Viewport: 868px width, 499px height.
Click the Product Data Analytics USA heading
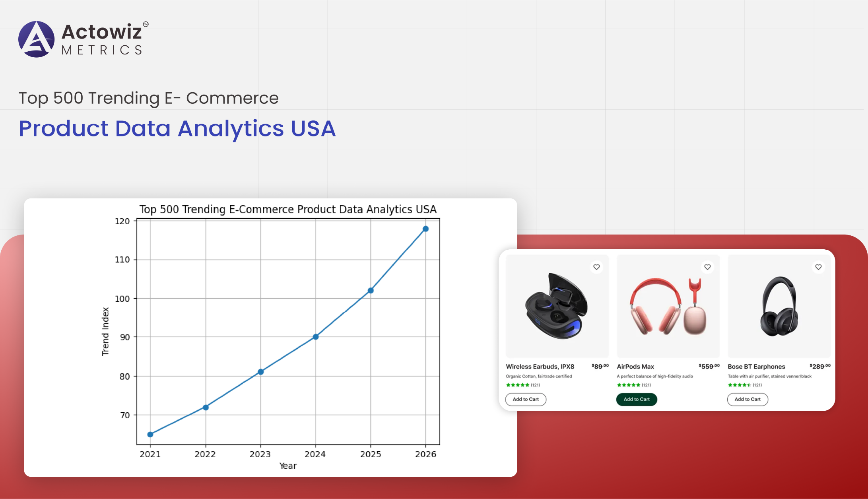click(177, 128)
